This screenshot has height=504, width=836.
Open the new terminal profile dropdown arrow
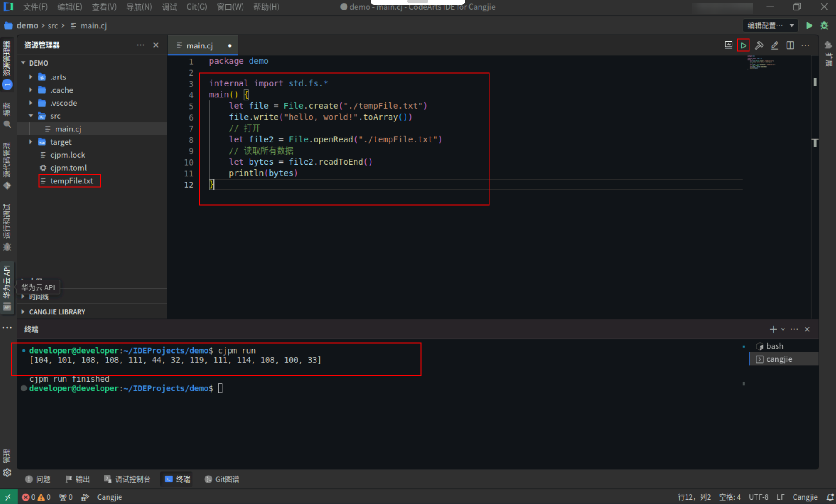[x=783, y=329]
